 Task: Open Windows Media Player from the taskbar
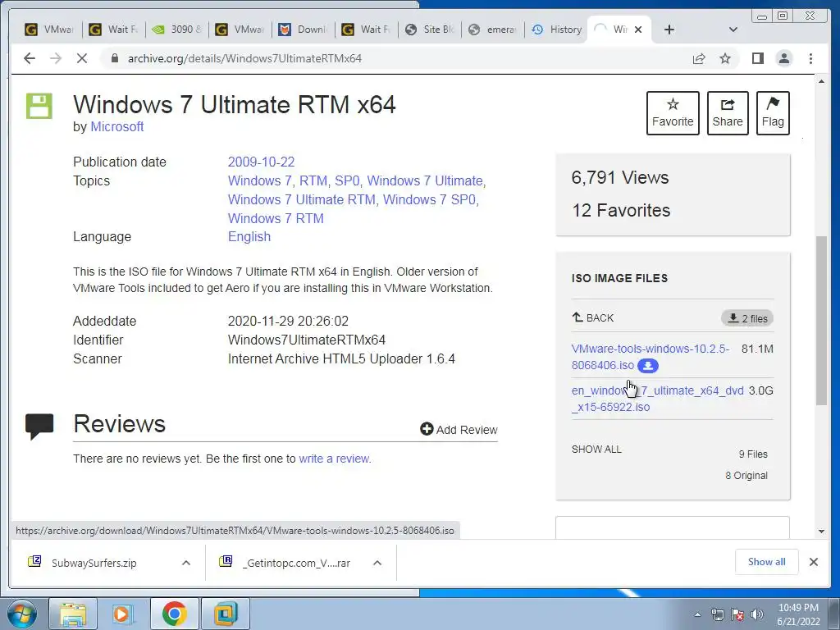tap(123, 614)
